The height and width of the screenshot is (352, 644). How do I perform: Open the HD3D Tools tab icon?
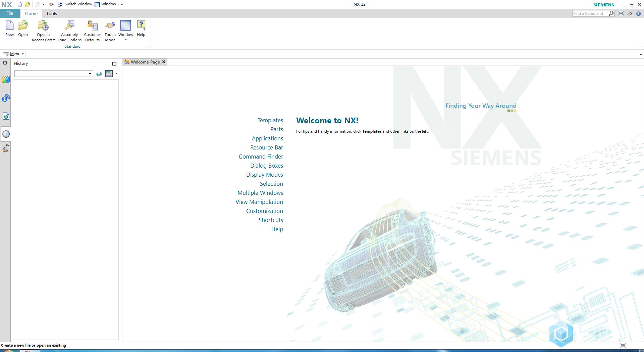tap(6, 98)
